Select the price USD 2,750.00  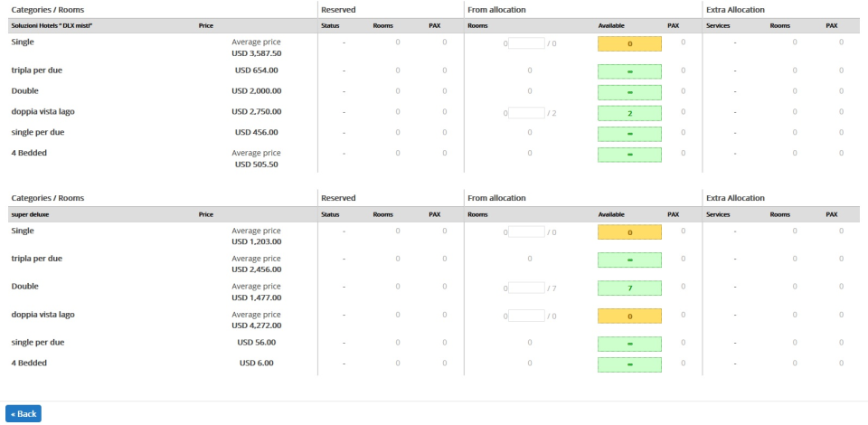pos(256,111)
